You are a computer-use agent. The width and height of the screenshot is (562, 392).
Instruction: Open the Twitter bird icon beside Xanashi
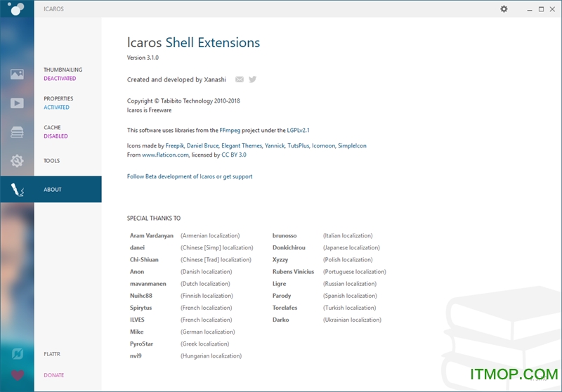click(252, 79)
